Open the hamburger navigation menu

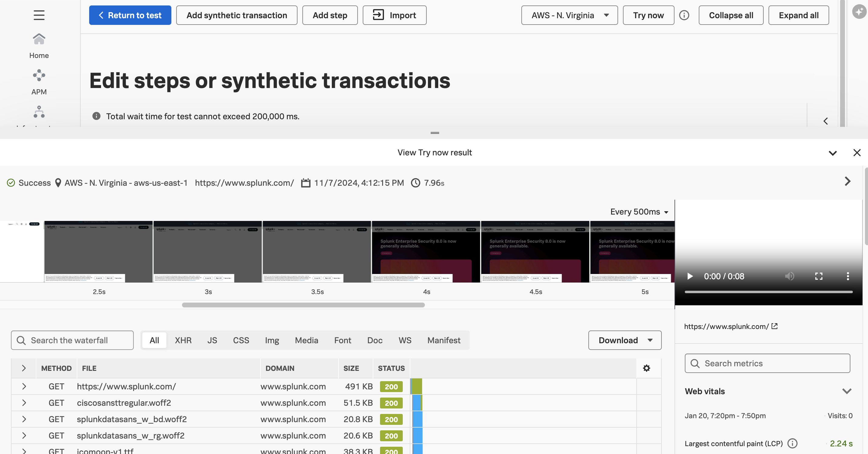point(39,15)
